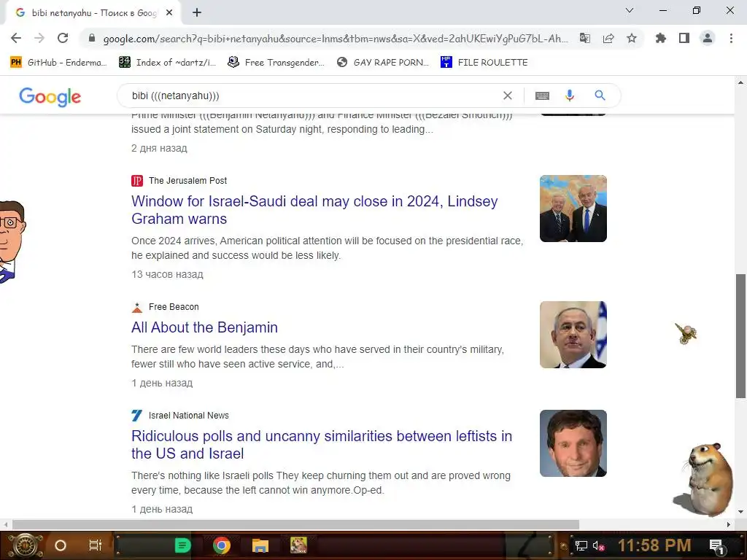Open the FILE ROULETTE bookmark
747x560 pixels.
484,63
